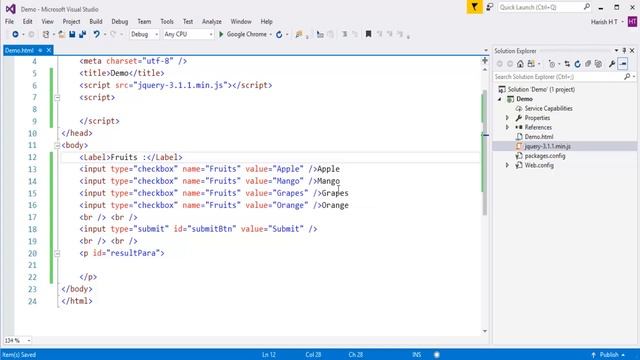Open the Tools menu
This screenshot has height=360, width=640.
pos(167,22)
